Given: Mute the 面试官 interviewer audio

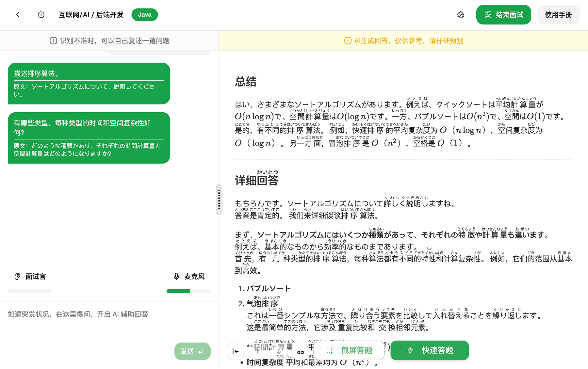Looking at the screenshot, I should coord(17,277).
